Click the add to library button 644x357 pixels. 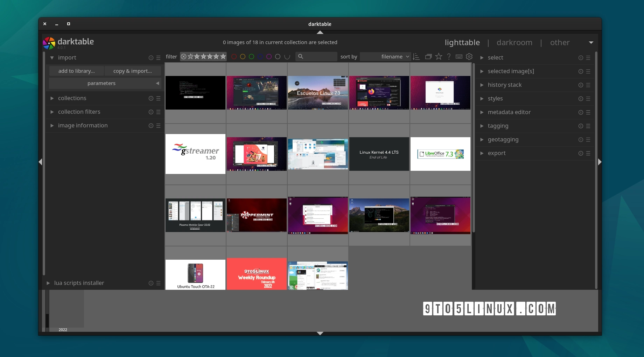(x=76, y=71)
